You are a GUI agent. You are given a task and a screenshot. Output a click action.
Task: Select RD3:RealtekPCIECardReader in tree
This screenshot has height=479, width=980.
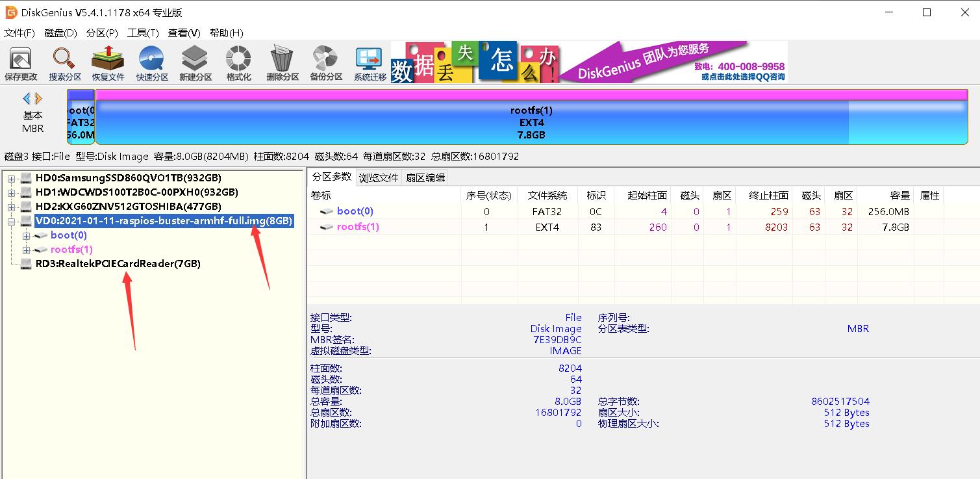118,264
